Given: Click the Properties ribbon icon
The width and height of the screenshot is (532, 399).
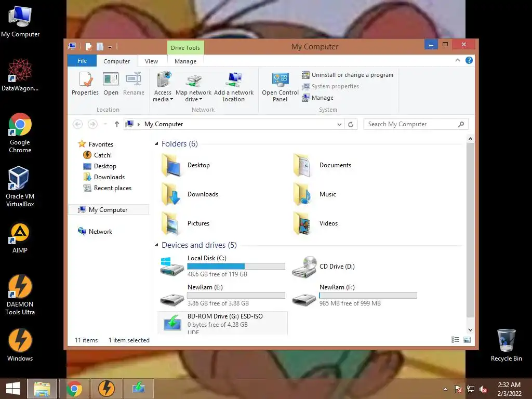Looking at the screenshot, I should click(x=85, y=84).
